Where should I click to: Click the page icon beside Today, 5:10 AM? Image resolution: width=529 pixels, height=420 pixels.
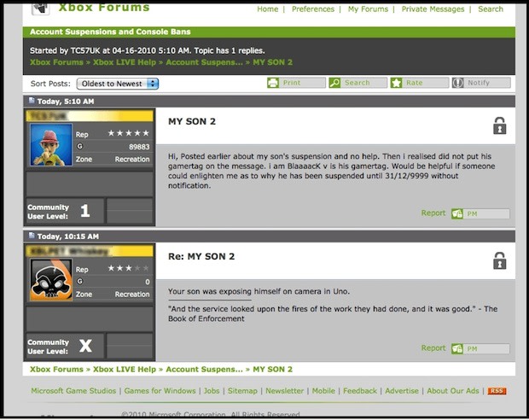tap(32, 101)
